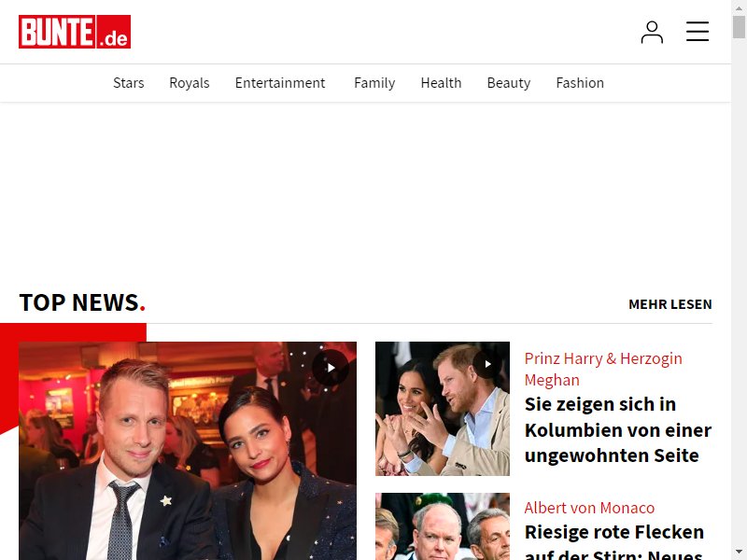Screen dimensions: 747x560
Task: Click the scrollbar down arrow
Action: [739, 552]
